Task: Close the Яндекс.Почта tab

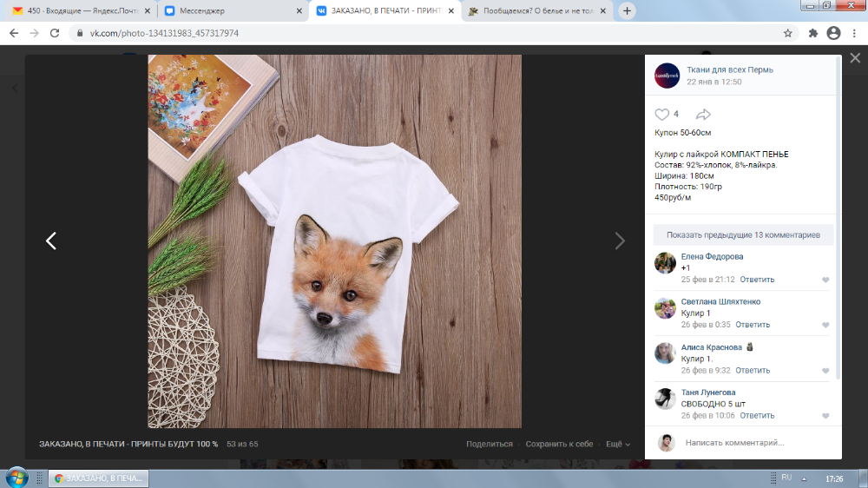Action: tap(148, 10)
